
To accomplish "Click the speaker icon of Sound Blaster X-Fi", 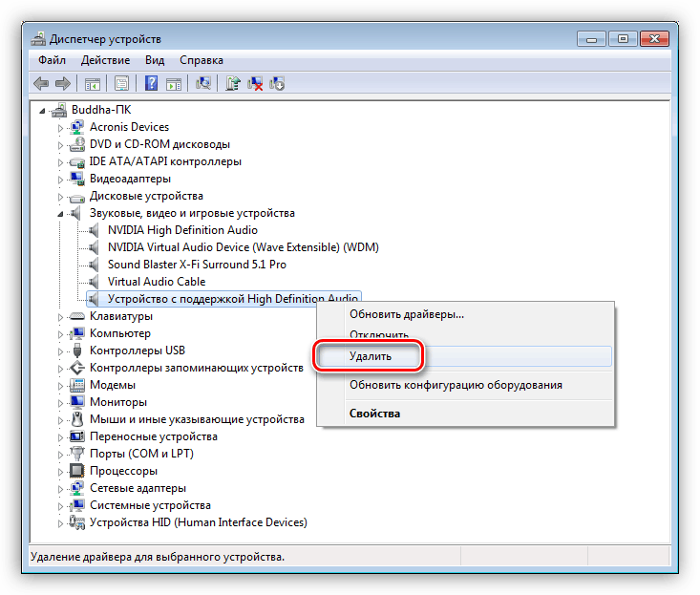I will (x=94, y=265).
